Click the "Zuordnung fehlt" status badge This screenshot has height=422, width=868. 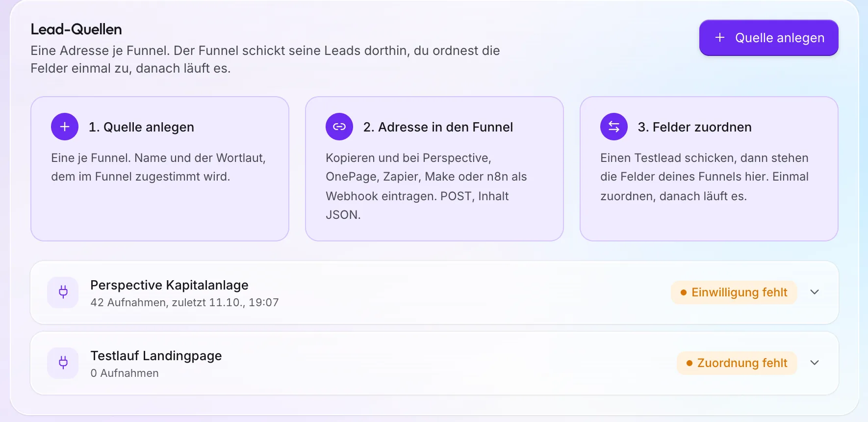pyautogui.click(x=737, y=363)
